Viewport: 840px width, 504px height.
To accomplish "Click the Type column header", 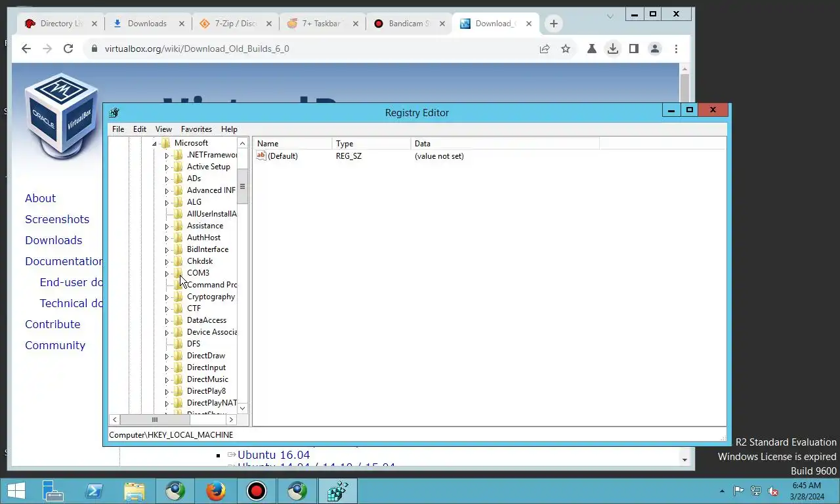I will [x=371, y=143].
